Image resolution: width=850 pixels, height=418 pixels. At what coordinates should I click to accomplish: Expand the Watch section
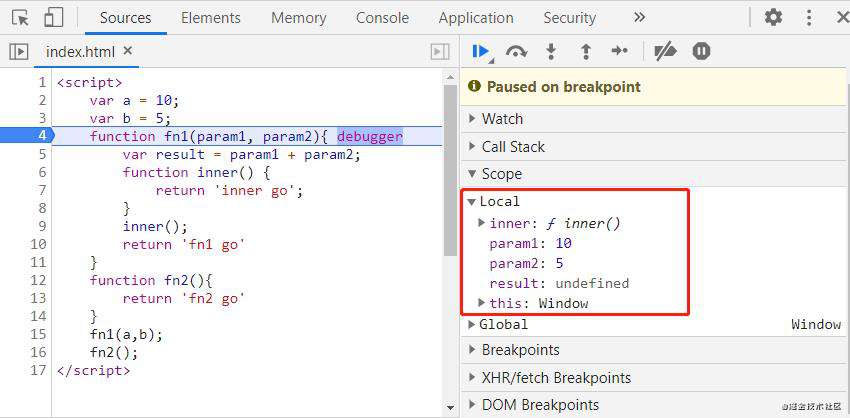tap(655, 119)
